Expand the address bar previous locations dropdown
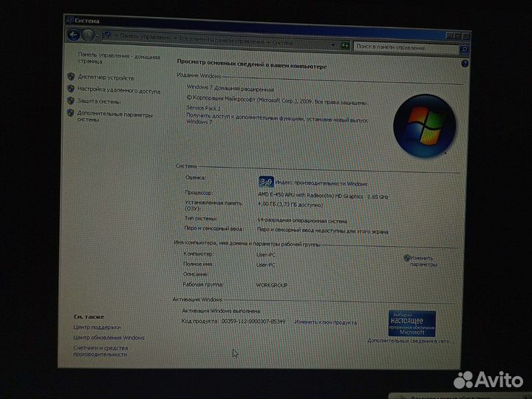Viewport: 532px width, 399px height. (332, 45)
